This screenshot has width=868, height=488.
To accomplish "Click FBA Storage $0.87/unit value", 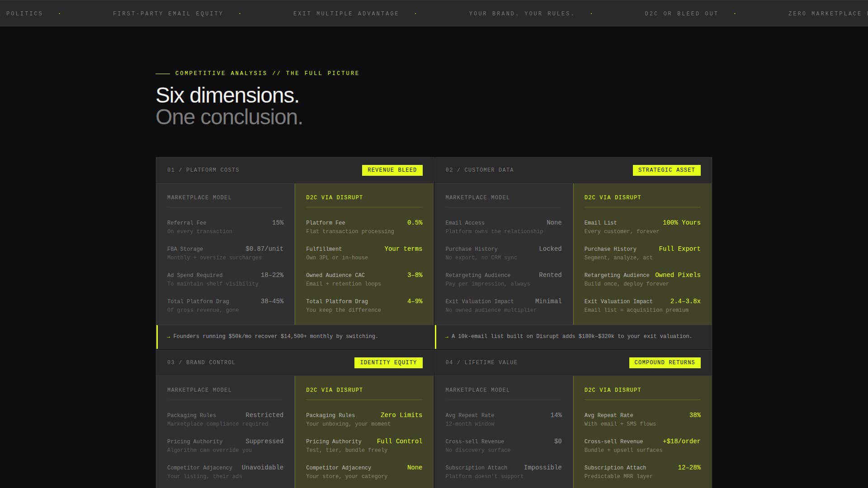I will (x=264, y=249).
